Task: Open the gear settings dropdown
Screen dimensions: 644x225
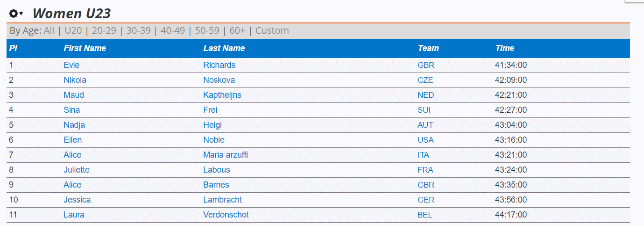Action: tap(15, 14)
